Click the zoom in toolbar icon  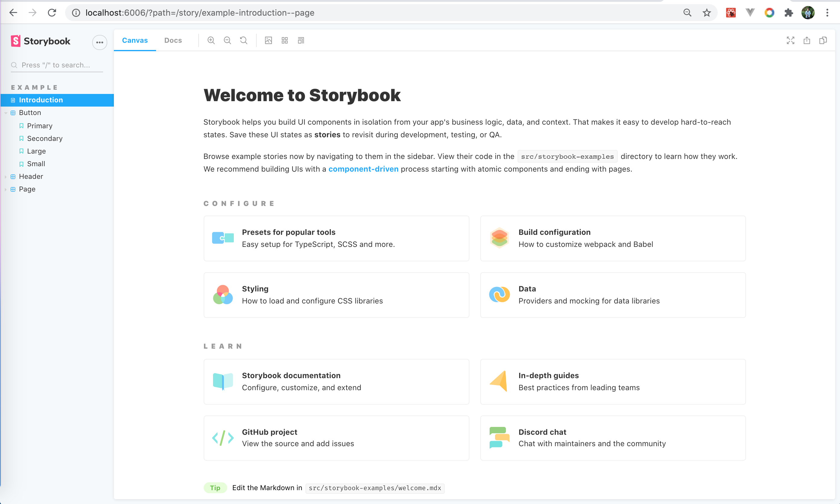[x=211, y=40]
